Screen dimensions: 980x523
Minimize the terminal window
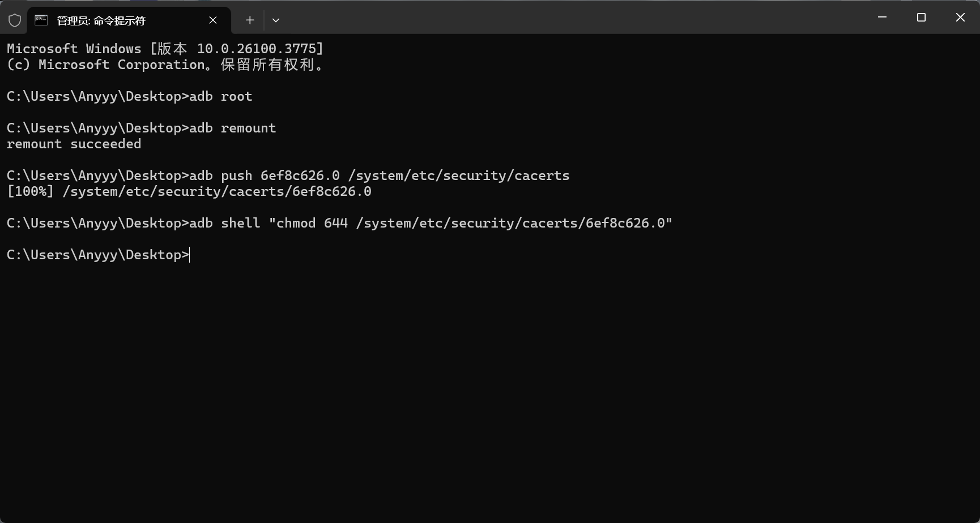[882, 18]
